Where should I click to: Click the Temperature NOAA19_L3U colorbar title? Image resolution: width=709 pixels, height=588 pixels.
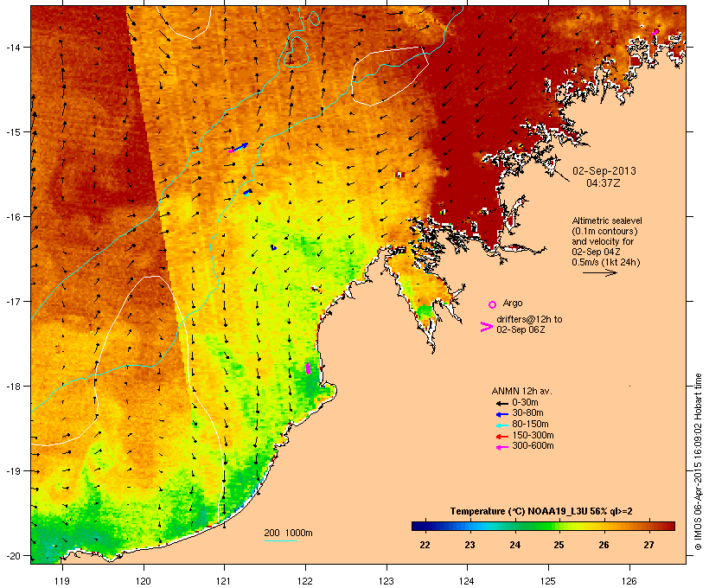pos(541,512)
